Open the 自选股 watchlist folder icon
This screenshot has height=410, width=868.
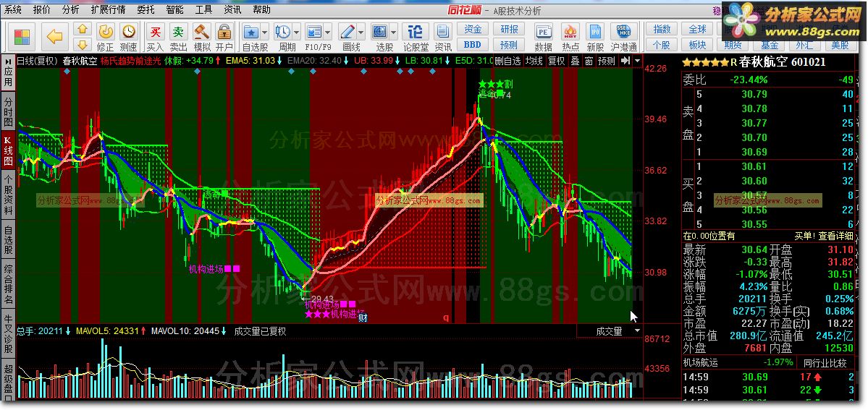pyautogui.click(x=252, y=32)
